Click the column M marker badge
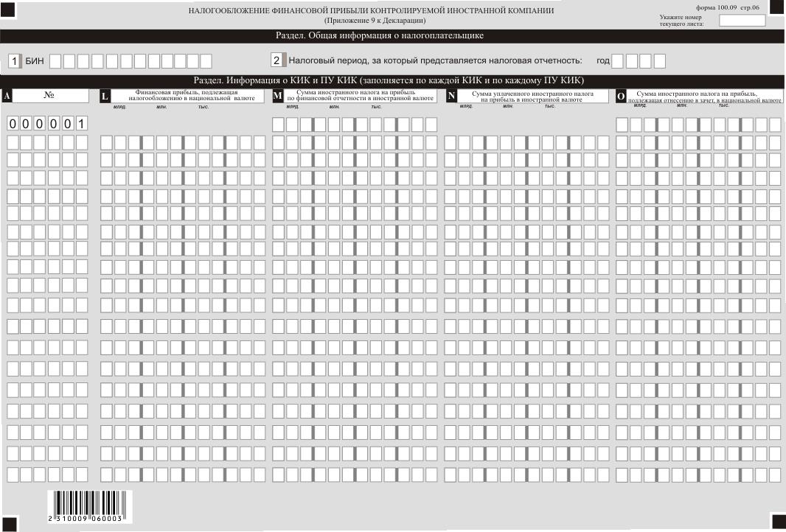786x532 pixels. tap(278, 96)
